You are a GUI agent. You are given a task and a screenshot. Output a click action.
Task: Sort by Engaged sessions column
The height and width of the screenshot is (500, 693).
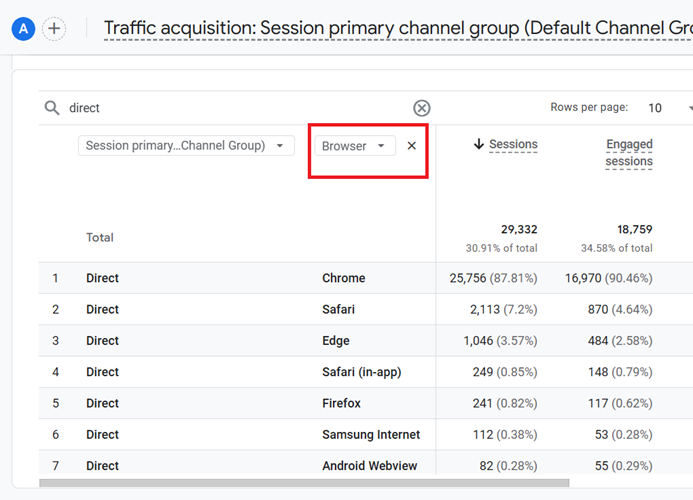click(629, 153)
